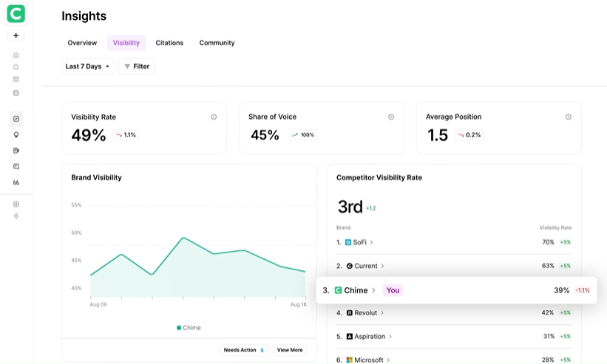Click the 49% Visibility Rate value
Viewport: 607px width, 364px height.
pos(89,135)
